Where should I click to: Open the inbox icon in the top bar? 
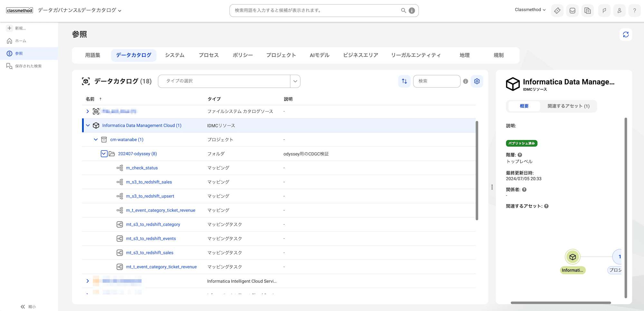pyautogui.click(x=572, y=11)
